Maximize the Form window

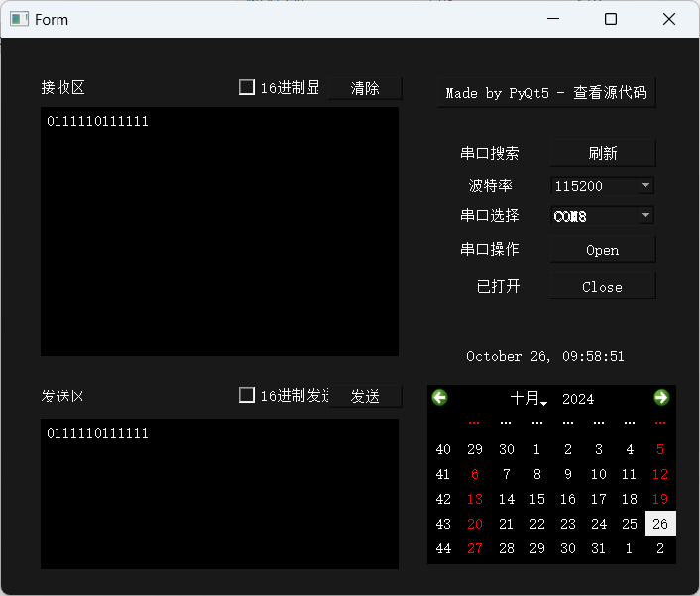tap(611, 19)
